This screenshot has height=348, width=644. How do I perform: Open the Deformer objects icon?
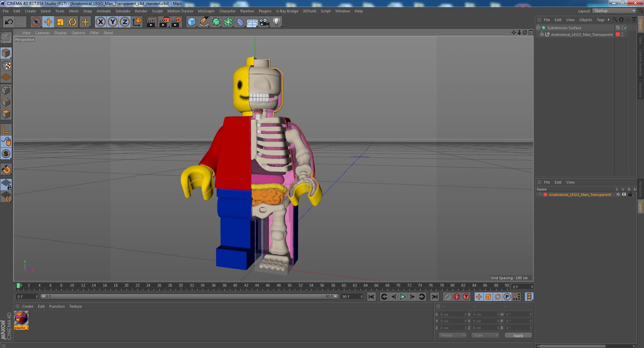(x=240, y=22)
